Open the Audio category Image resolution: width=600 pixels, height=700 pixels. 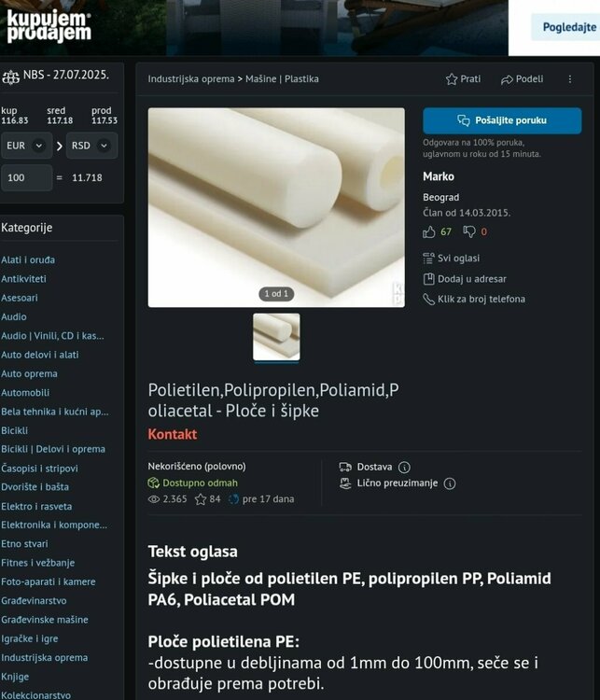pyautogui.click(x=14, y=317)
